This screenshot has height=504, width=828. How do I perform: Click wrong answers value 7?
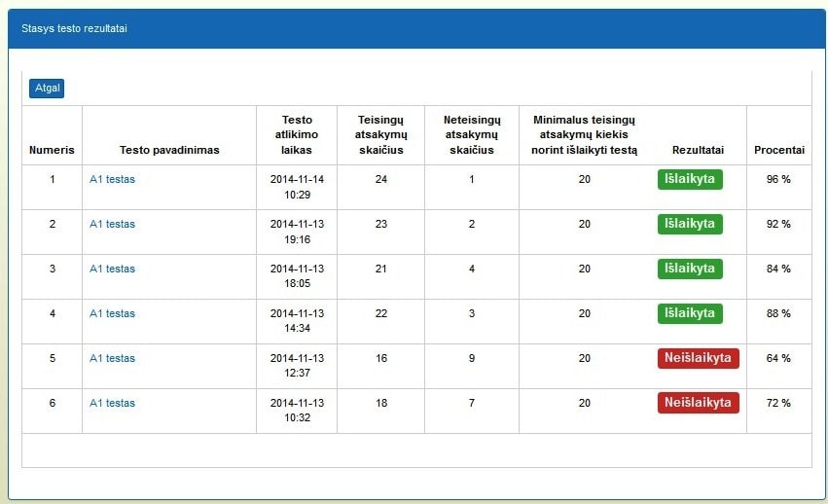pyautogui.click(x=472, y=403)
